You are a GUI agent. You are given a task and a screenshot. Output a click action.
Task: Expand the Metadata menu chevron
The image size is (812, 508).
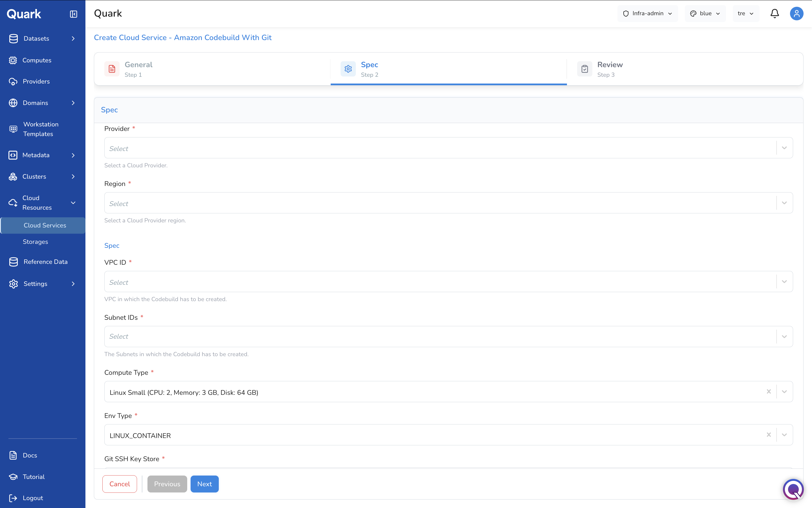73,155
